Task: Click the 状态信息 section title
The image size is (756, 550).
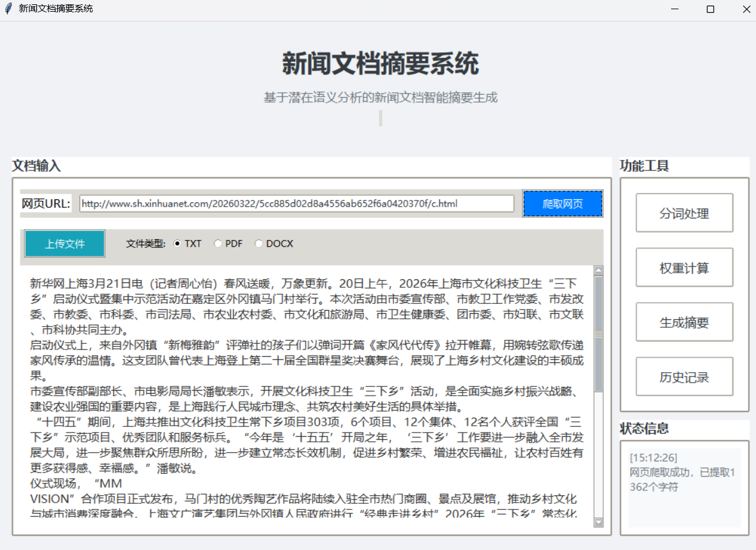Action: pyautogui.click(x=644, y=428)
